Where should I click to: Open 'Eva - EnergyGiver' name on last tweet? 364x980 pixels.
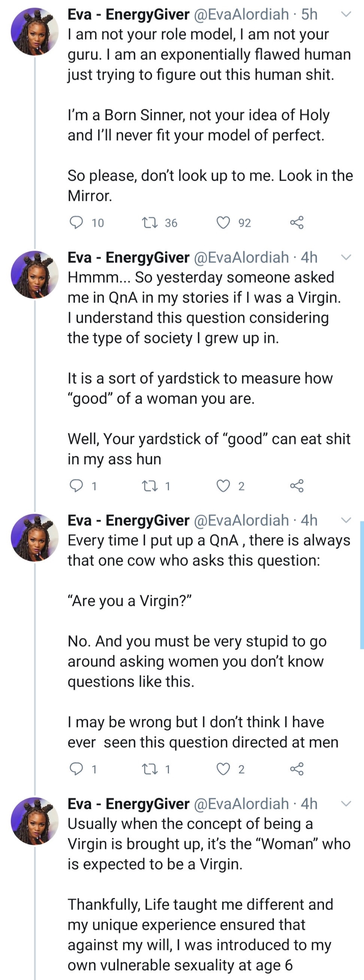(128, 804)
